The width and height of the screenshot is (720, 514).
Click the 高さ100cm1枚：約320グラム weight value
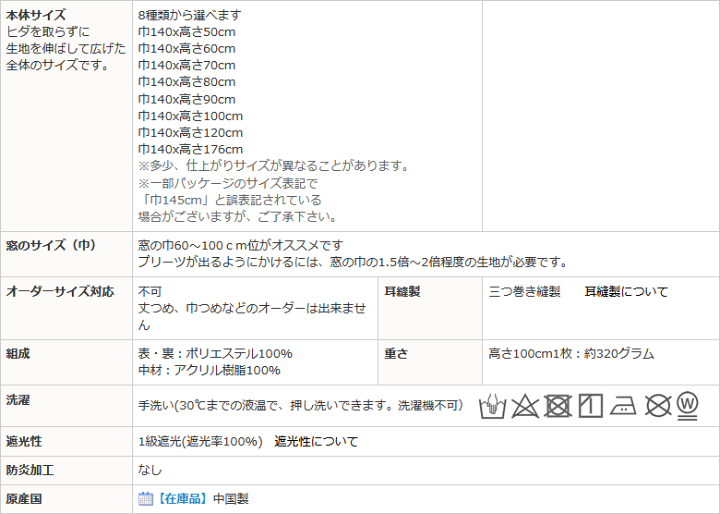coord(571,354)
